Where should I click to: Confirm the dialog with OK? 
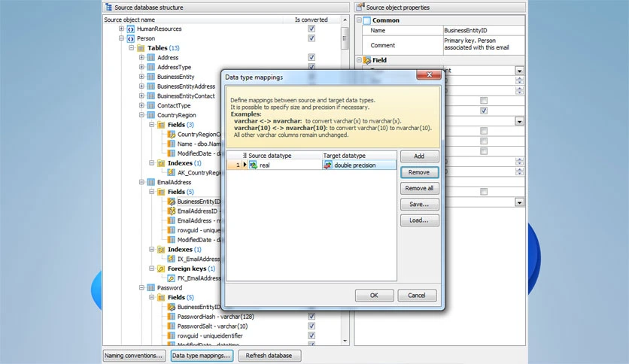[374, 296]
